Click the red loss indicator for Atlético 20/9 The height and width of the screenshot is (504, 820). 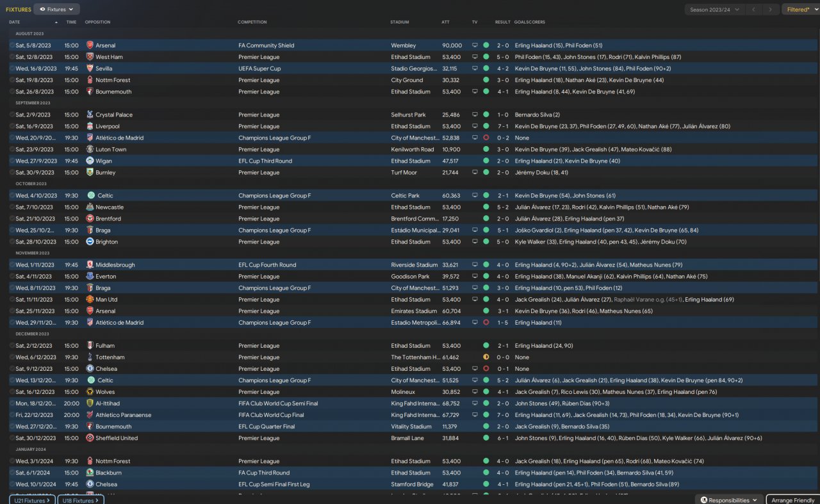486,138
